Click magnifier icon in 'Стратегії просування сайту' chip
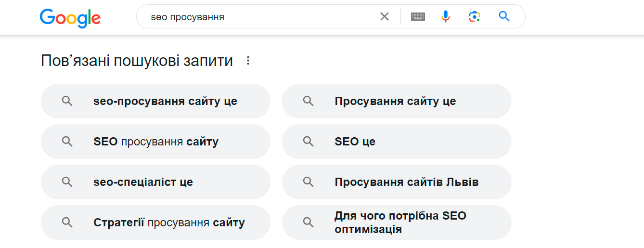Image resolution: width=644 pixels, height=248 pixels. [x=67, y=222]
